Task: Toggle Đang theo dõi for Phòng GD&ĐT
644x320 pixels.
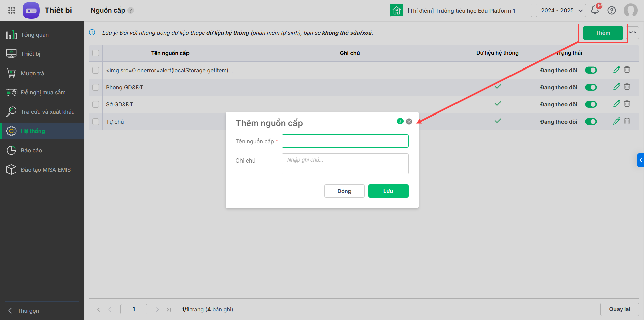Action: [x=591, y=87]
